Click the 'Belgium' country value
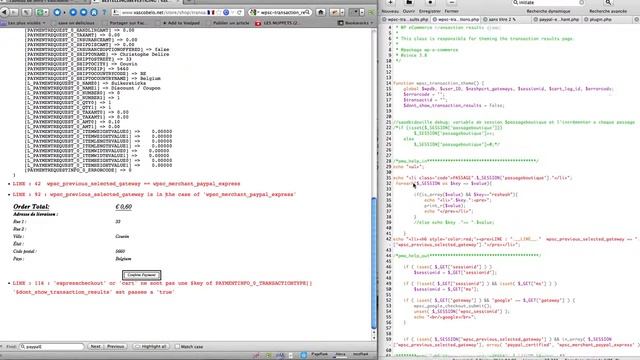 123,259
